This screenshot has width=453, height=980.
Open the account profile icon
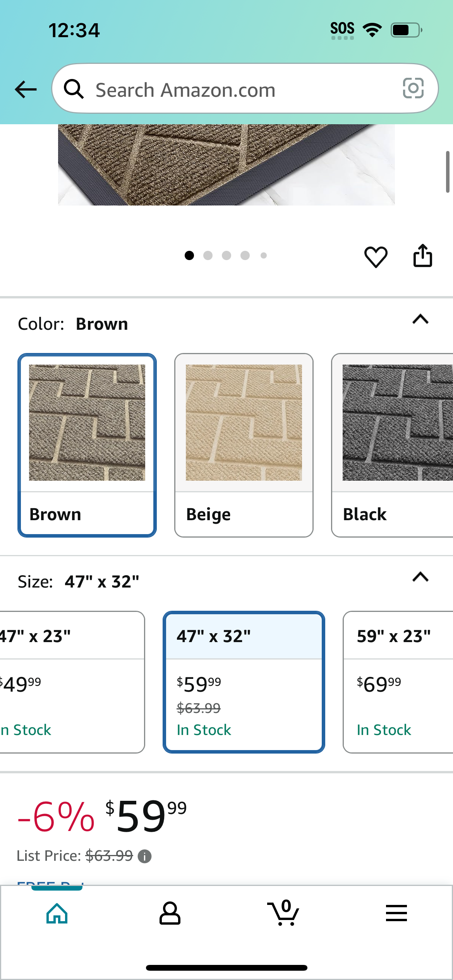[x=170, y=913]
